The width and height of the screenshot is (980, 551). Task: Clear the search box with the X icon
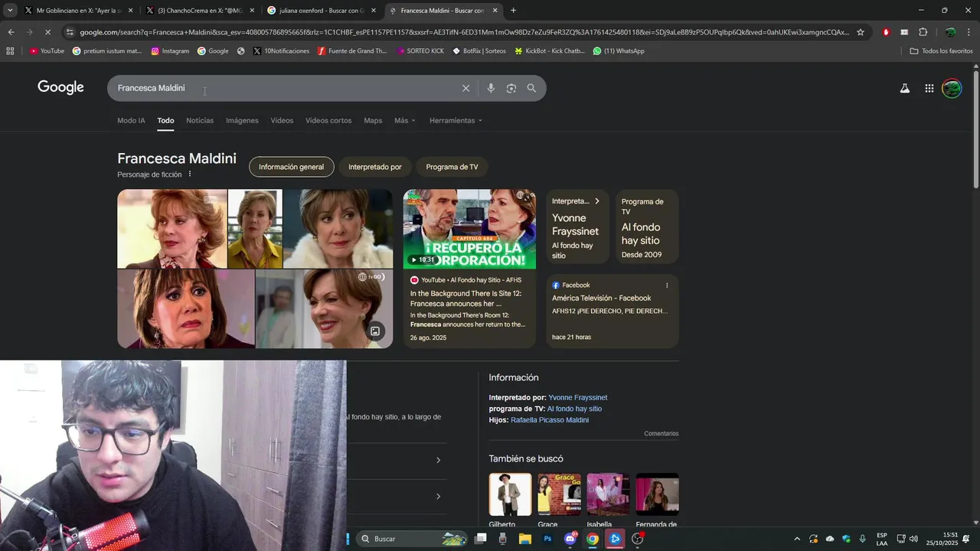(x=465, y=88)
